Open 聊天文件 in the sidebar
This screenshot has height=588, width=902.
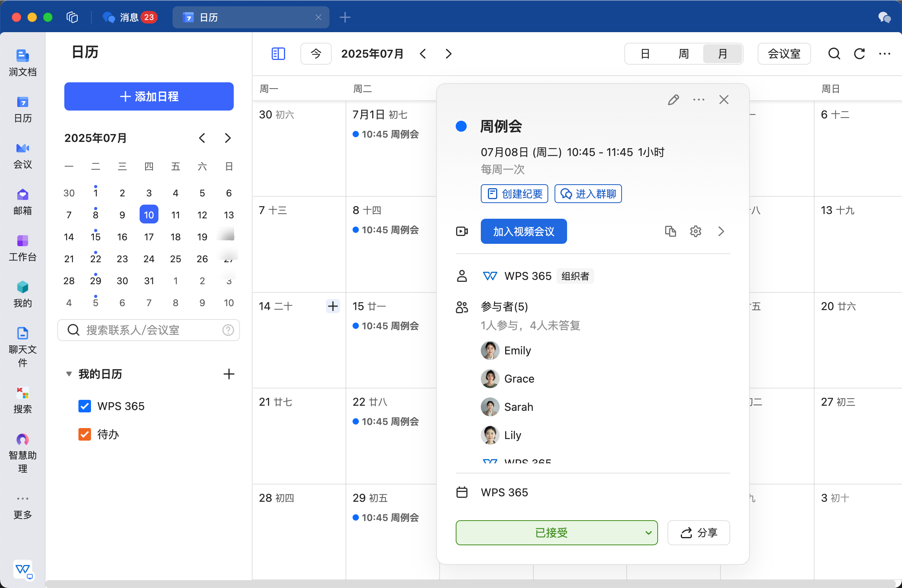(22, 347)
